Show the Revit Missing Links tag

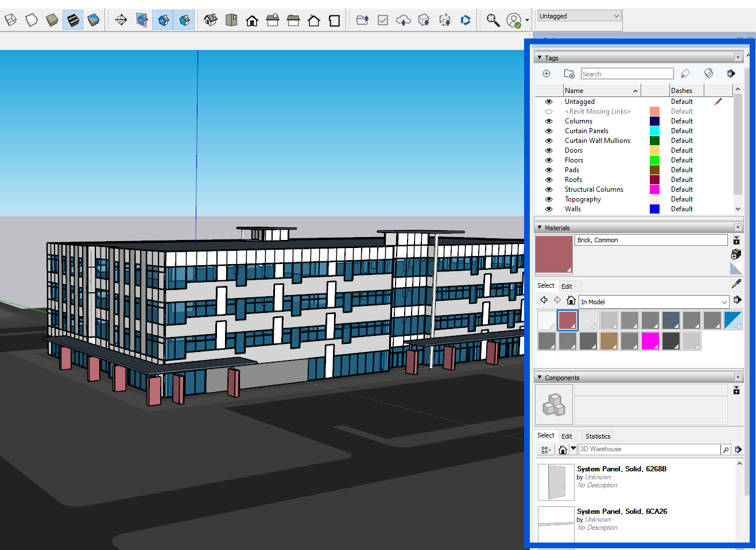[x=548, y=111]
